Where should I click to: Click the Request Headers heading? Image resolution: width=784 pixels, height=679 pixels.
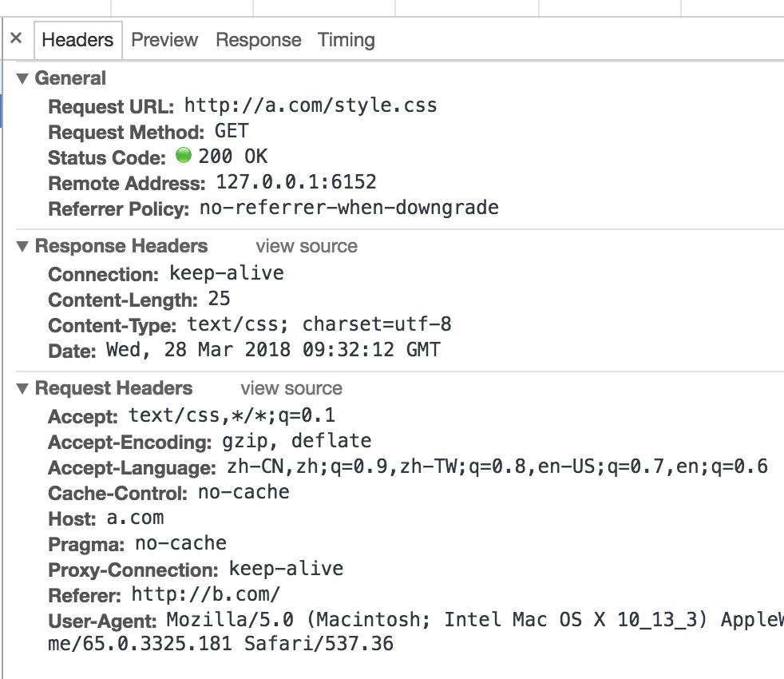[113, 388]
